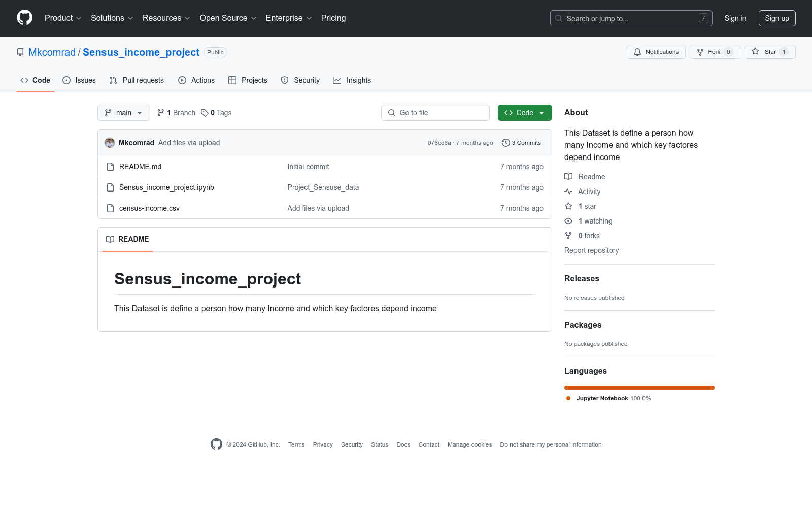Image resolution: width=812 pixels, height=508 pixels.
Task: Click the branch icon next to 1 Branch
Action: (x=161, y=113)
